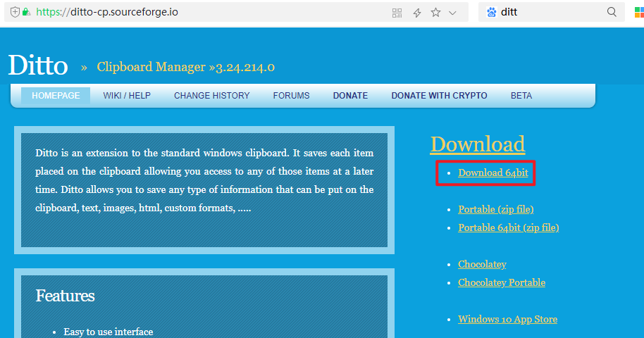This screenshot has height=338, width=644.
Task: Open the DONATE nav item
Action: pos(350,96)
